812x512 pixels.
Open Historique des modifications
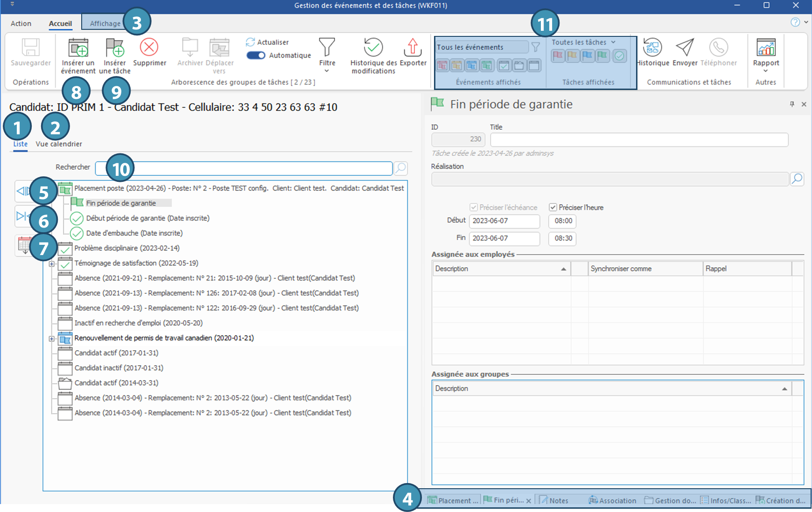pyautogui.click(x=373, y=48)
